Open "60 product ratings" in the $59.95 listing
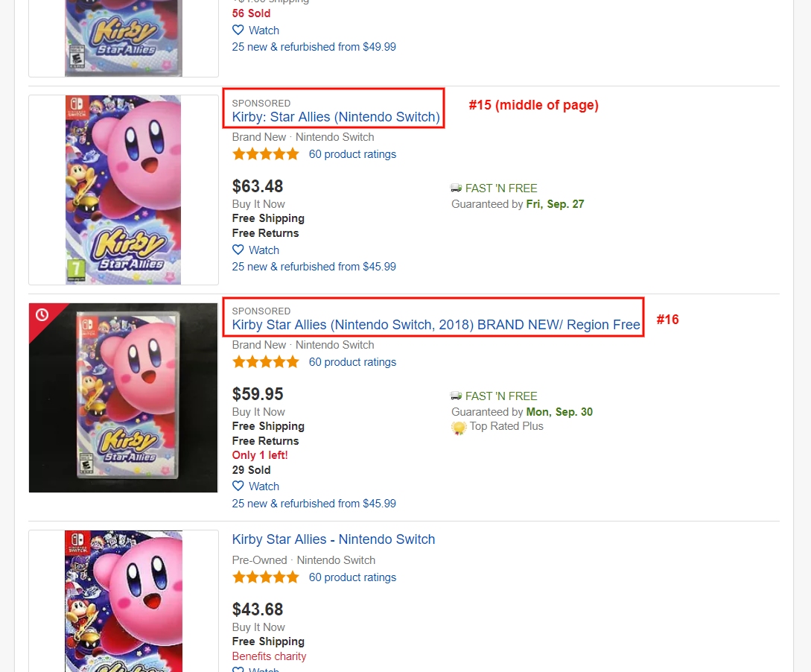Image resolution: width=811 pixels, height=672 pixels. 352,362
